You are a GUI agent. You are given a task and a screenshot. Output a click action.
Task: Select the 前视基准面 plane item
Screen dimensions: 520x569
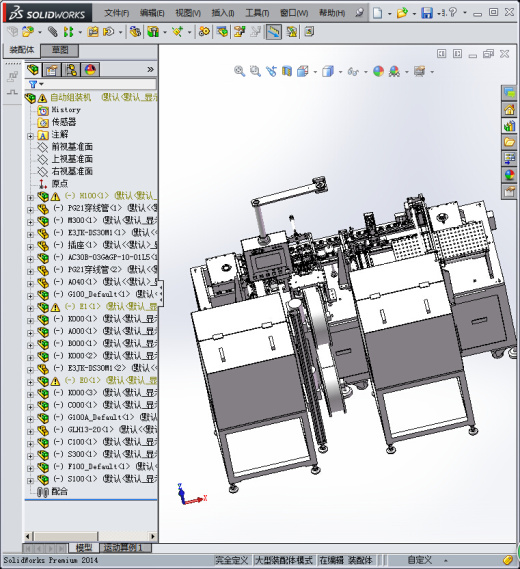tap(72, 147)
